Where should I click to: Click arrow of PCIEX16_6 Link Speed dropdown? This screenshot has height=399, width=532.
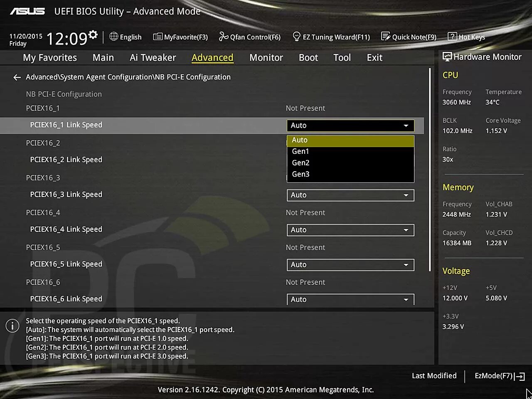pyautogui.click(x=406, y=300)
